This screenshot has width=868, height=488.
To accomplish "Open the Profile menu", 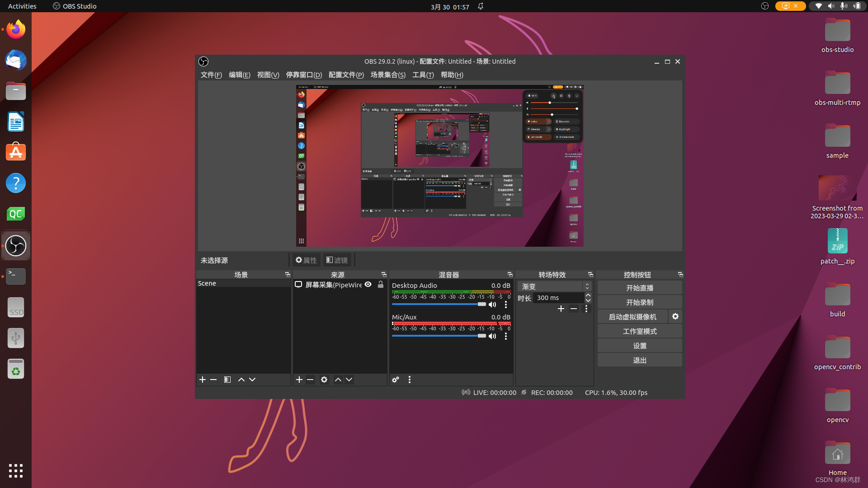I will click(x=346, y=75).
